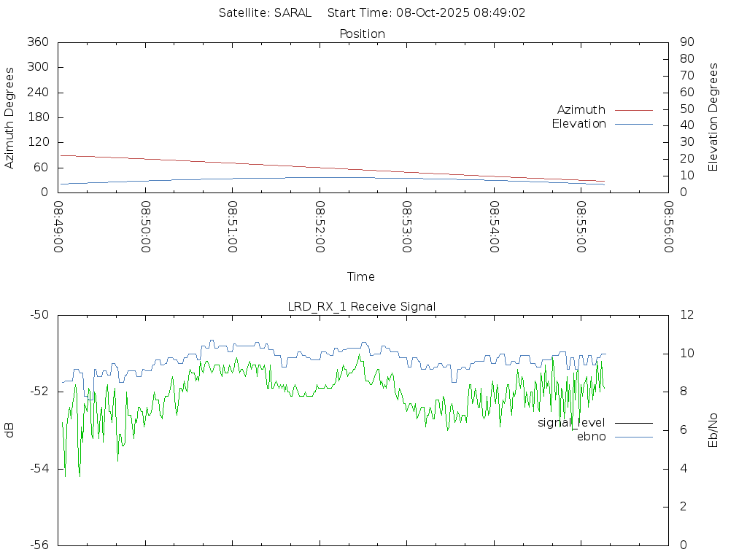Click the Elevation Degrees axis label
This screenshot has width=747, height=560.
click(x=713, y=117)
